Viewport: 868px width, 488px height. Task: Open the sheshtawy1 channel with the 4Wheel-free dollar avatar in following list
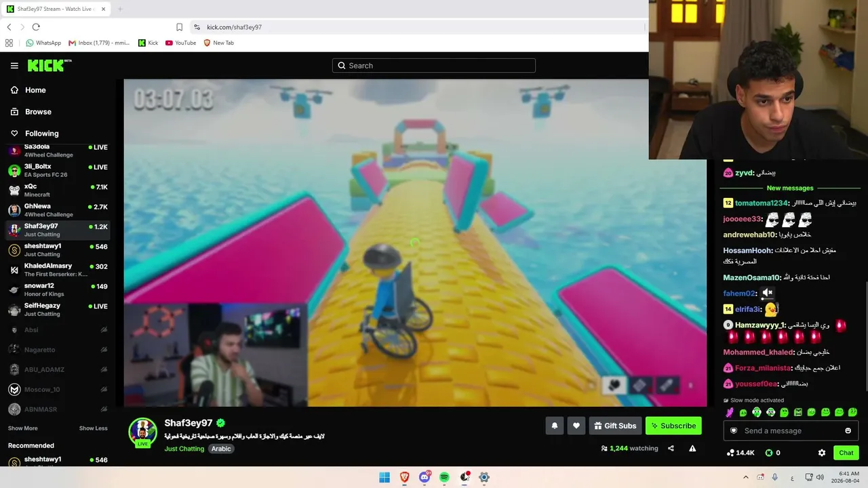coord(58,250)
